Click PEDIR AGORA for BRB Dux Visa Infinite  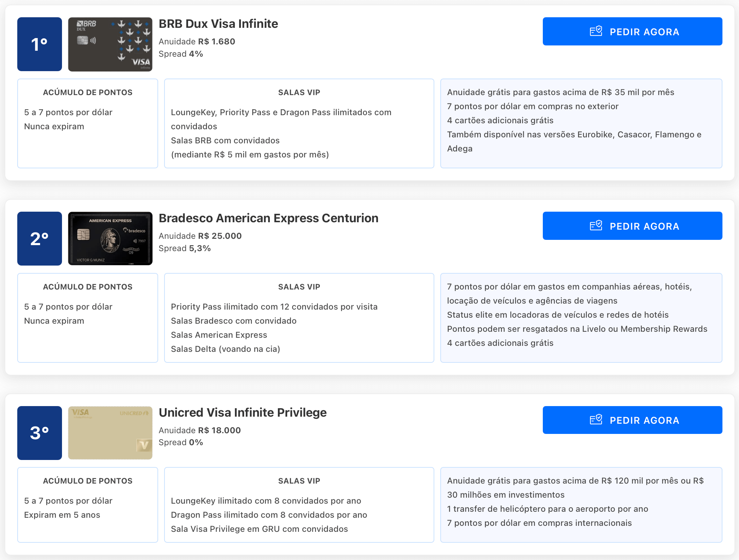point(632,31)
